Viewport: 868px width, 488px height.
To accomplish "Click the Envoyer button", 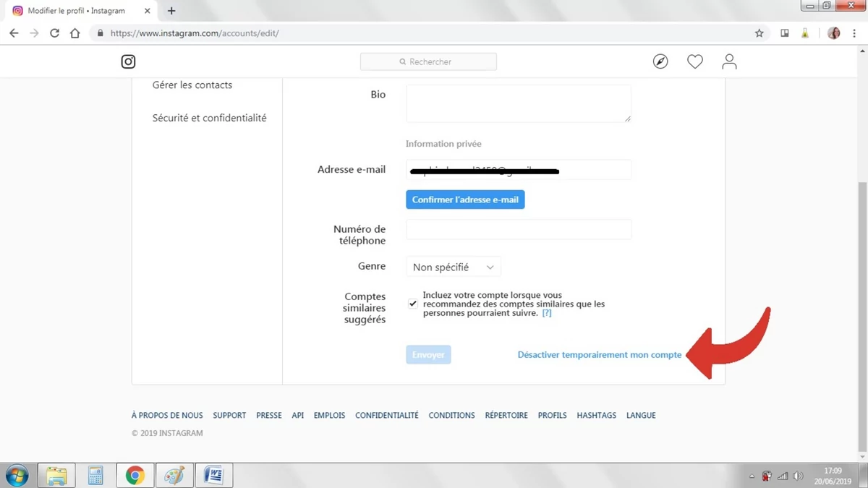I will 428,354.
